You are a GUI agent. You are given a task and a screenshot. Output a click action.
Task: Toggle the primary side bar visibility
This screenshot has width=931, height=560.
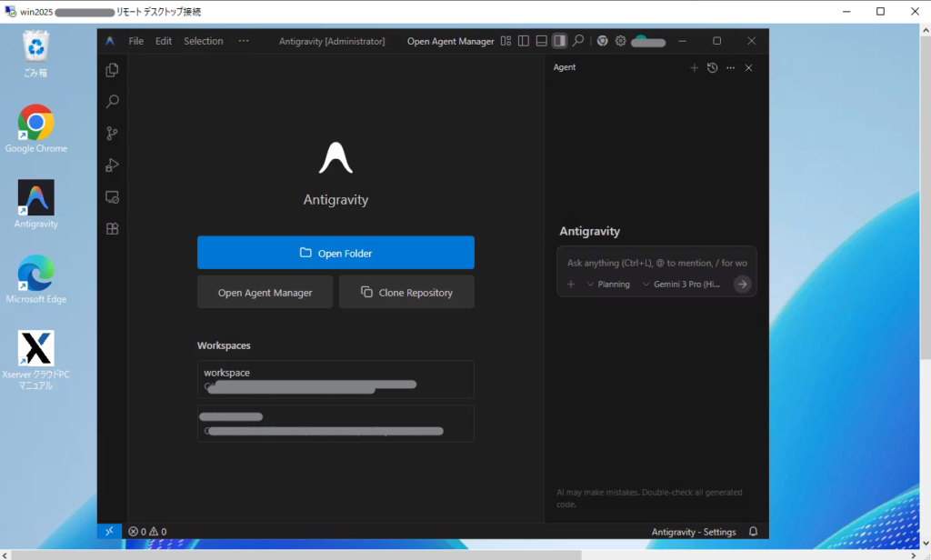pyautogui.click(x=524, y=41)
